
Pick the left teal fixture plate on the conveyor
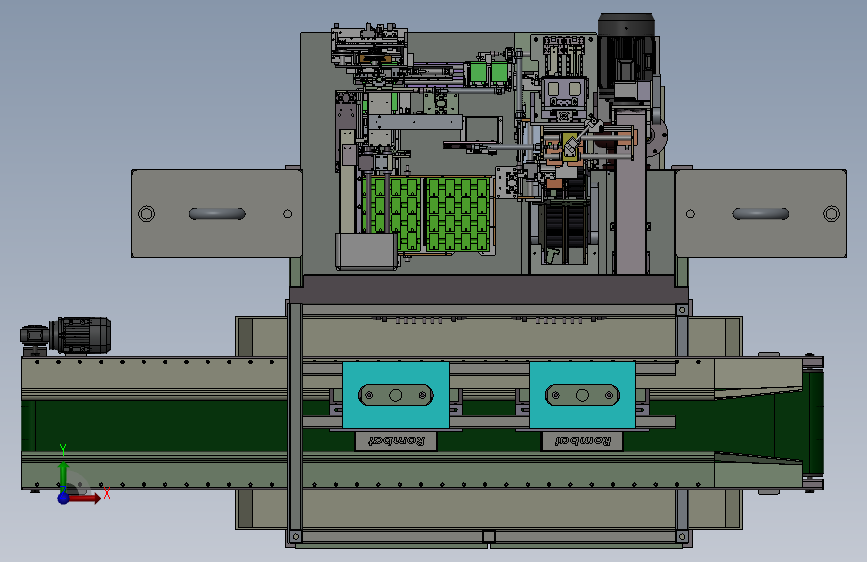pos(396,395)
